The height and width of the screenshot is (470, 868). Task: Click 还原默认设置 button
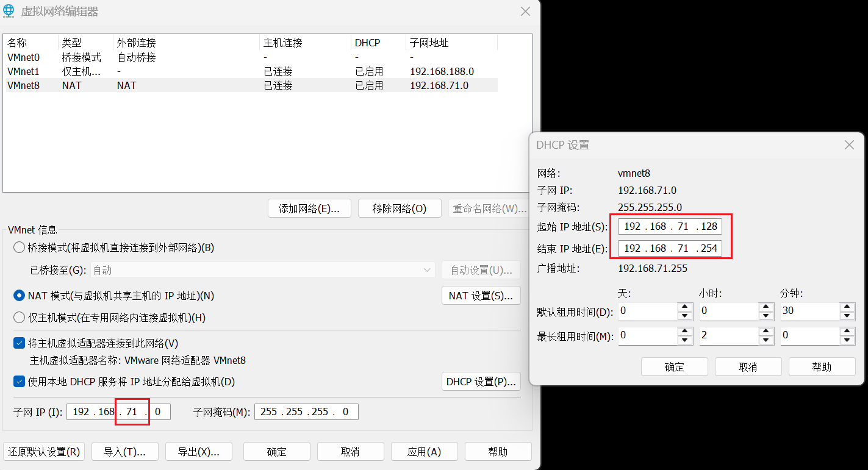[x=44, y=452]
